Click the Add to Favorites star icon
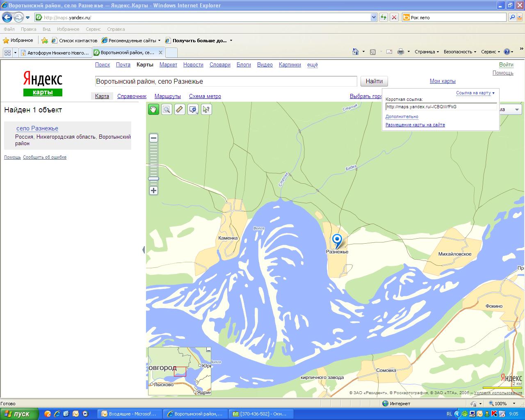Image resolution: width=525 pixels, height=420 pixels. tap(45, 41)
